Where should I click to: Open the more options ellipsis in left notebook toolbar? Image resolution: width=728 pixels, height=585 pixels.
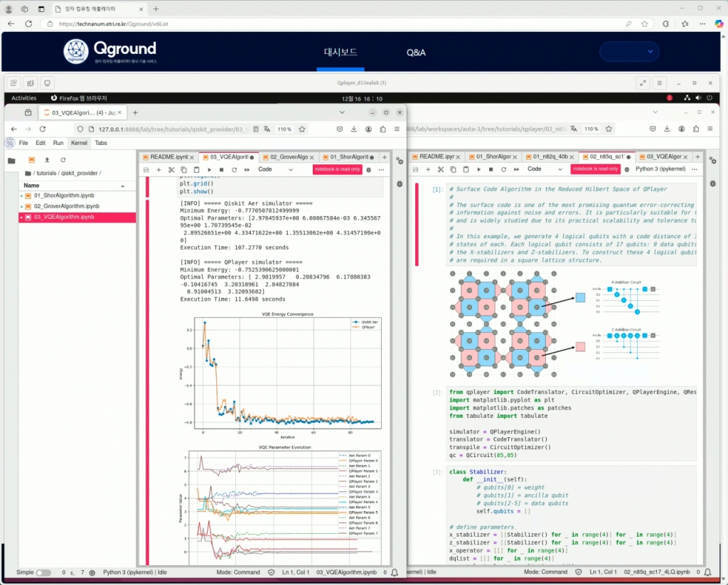[381, 170]
